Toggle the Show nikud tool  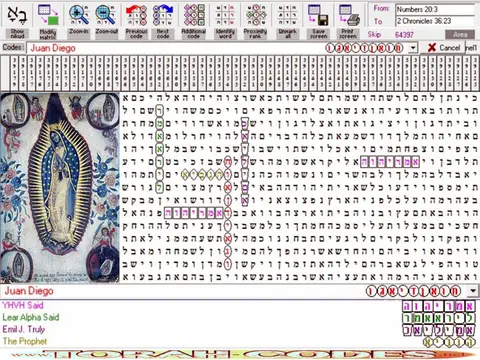(x=17, y=21)
